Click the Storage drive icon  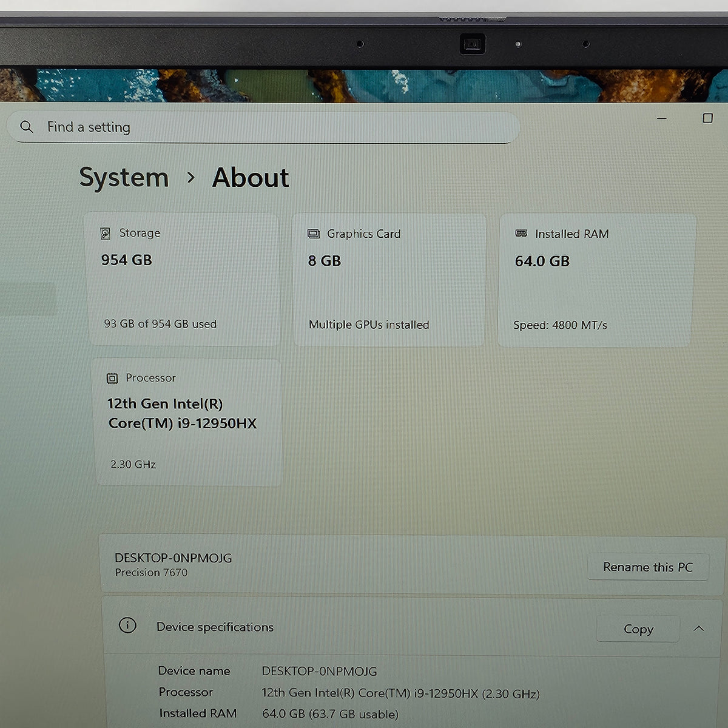[106, 234]
